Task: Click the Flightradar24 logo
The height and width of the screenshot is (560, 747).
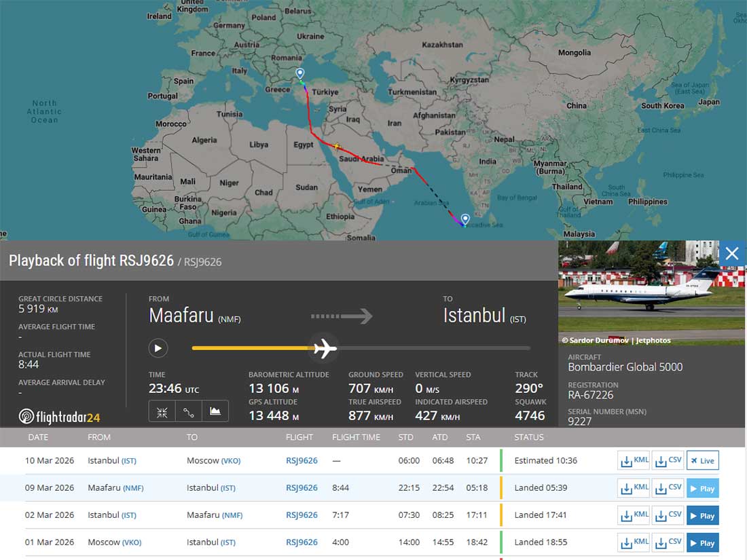Action: pyautogui.click(x=59, y=417)
